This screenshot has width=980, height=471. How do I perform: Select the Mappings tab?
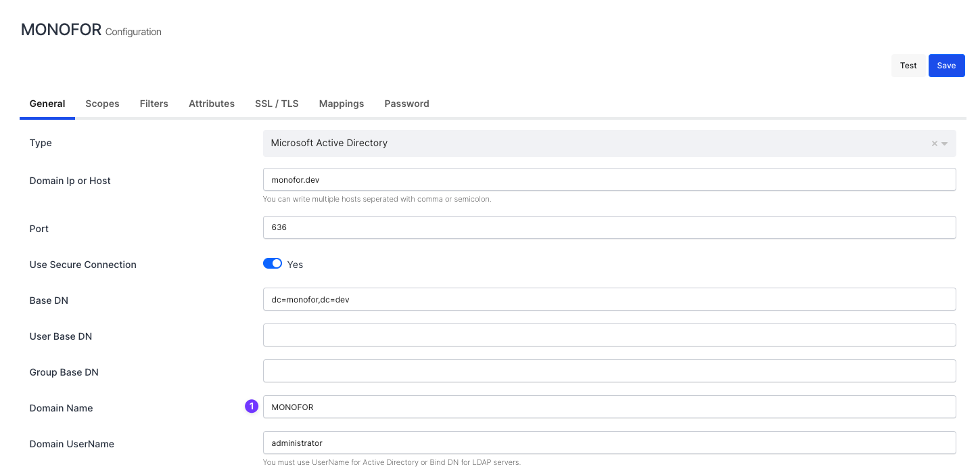click(x=342, y=104)
